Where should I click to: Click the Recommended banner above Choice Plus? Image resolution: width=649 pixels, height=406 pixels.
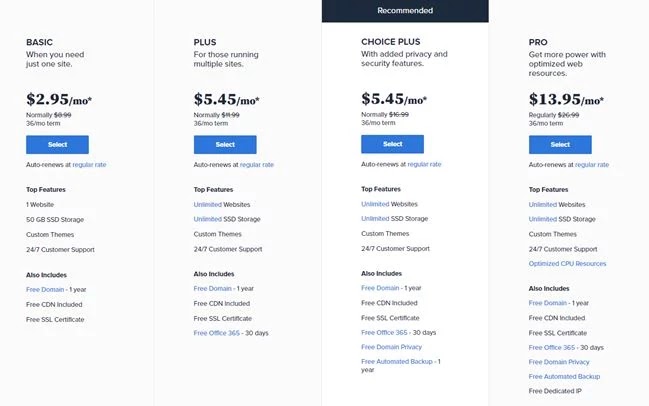click(x=405, y=11)
